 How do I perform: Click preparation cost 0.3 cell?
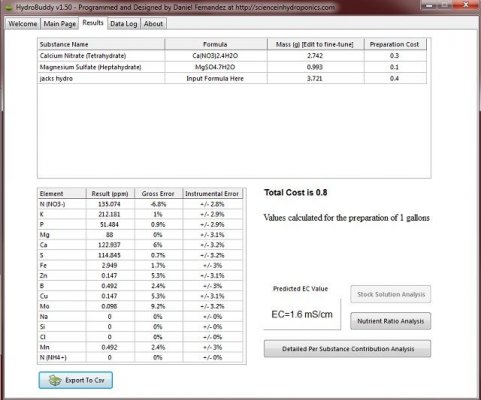coord(395,56)
